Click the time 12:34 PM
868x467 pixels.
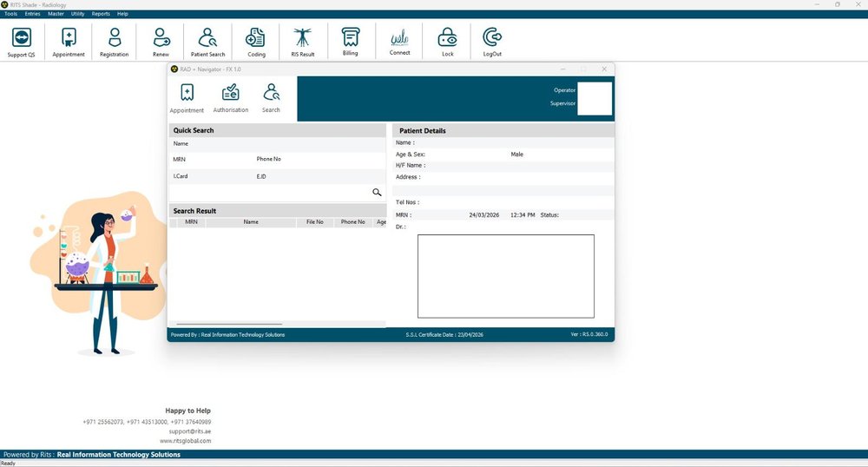pos(523,215)
